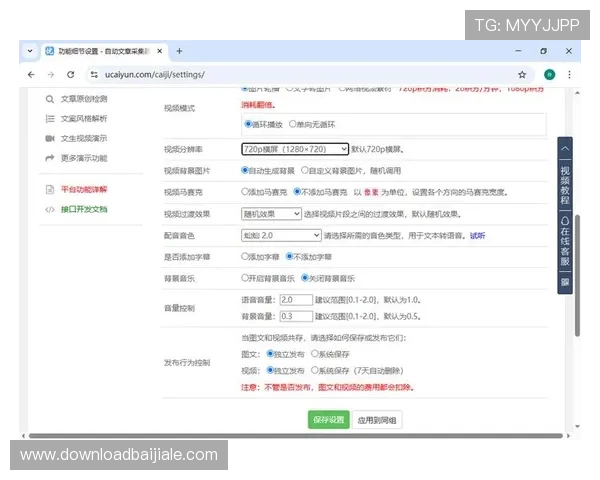The width and height of the screenshot is (600, 480).
Task: Click list icon beside 文案风格解析
Action: tap(50, 119)
